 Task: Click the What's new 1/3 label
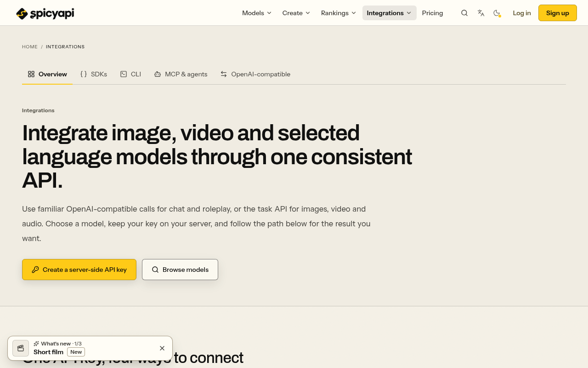click(x=57, y=344)
